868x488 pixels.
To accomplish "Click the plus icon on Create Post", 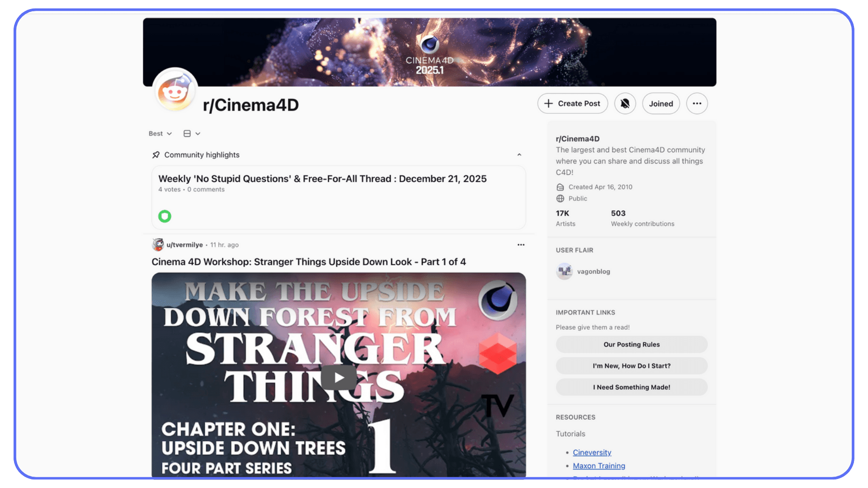I will tap(547, 103).
